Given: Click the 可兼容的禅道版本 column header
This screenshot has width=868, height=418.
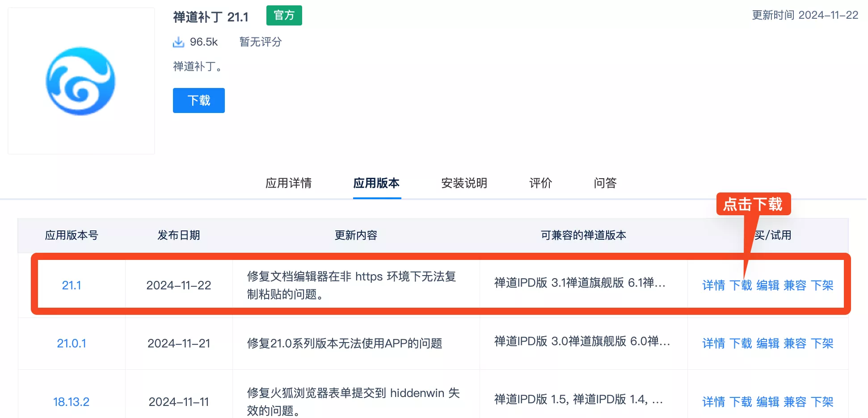Looking at the screenshot, I should [x=584, y=235].
